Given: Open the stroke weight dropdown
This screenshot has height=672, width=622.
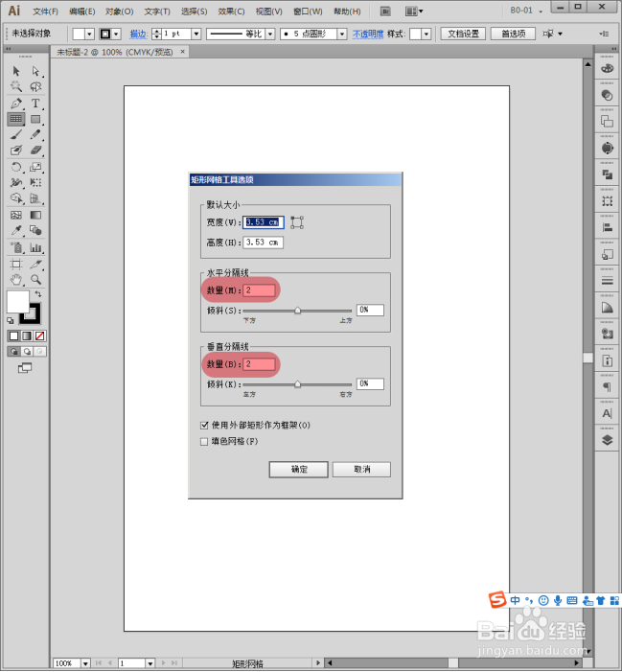Looking at the screenshot, I should tap(196, 34).
